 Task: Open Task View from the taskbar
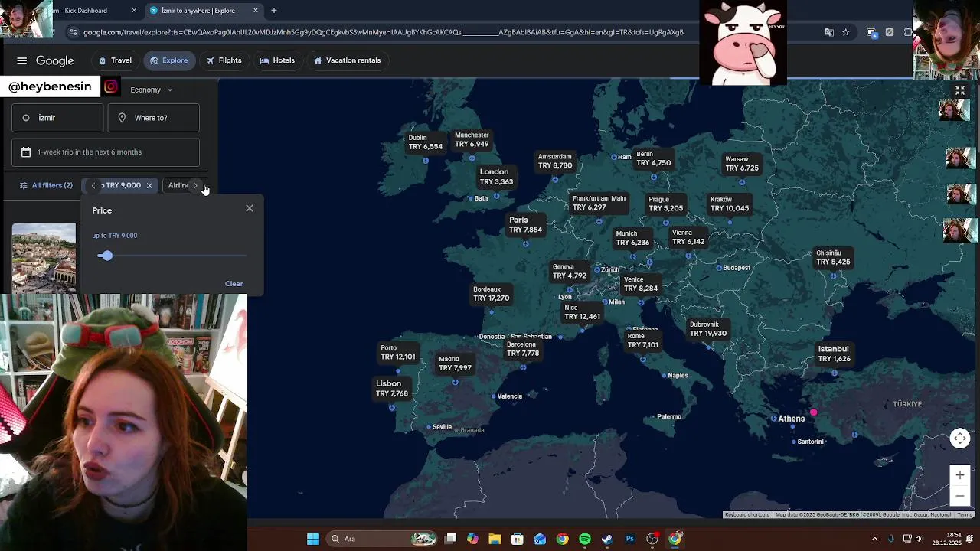tap(451, 539)
